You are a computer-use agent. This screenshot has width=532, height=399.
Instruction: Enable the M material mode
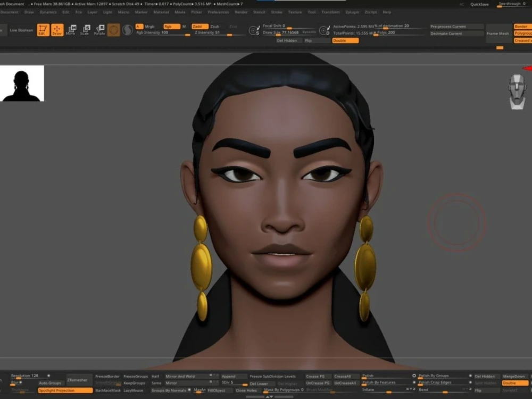click(x=184, y=27)
